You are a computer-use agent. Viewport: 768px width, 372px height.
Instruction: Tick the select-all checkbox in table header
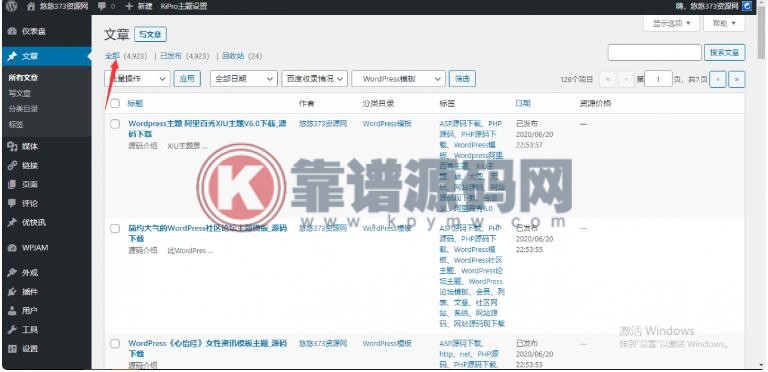(x=115, y=103)
